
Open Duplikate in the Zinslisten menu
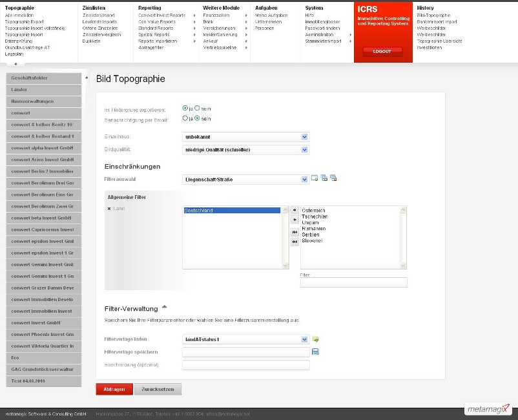pyautogui.click(x=91, y=41)
